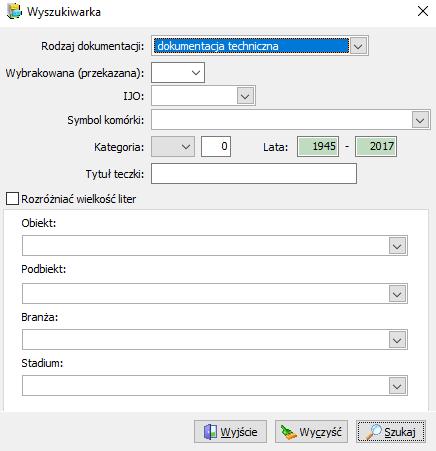Click the Szukaj search button
The width and height of the screenshot is (436, 451).
click(391, 432)
